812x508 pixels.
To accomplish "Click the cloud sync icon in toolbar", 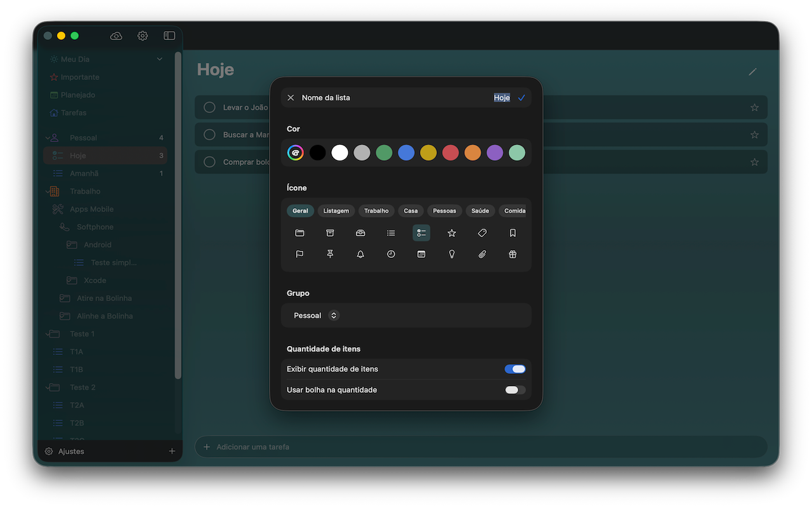I will [x=116, y=36].
